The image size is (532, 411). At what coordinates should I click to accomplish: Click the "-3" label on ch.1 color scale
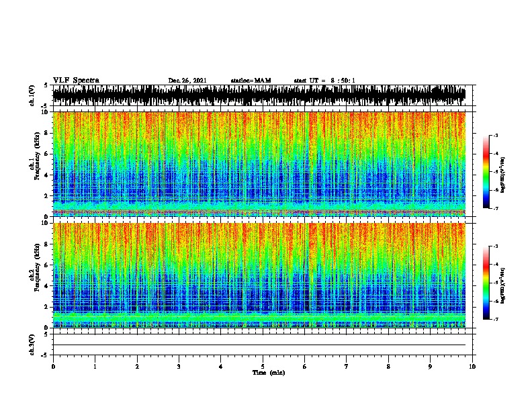tap(495, 136)
